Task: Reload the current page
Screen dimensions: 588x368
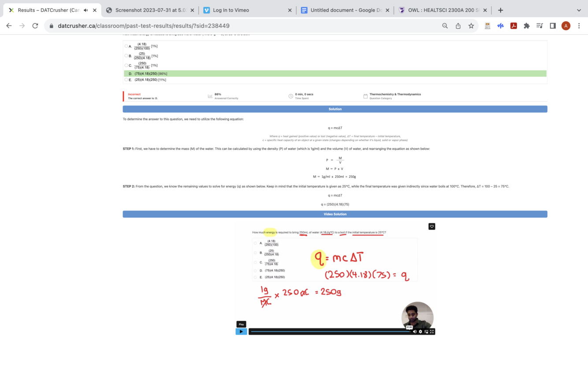Action: pos(35,26)
